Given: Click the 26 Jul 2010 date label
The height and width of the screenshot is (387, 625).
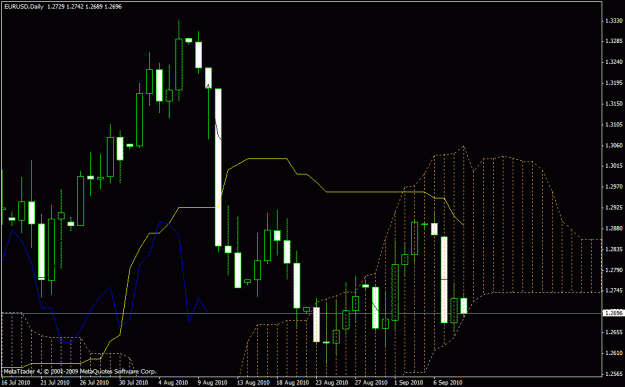Looking at the screenshot, I should pos(94,382).
